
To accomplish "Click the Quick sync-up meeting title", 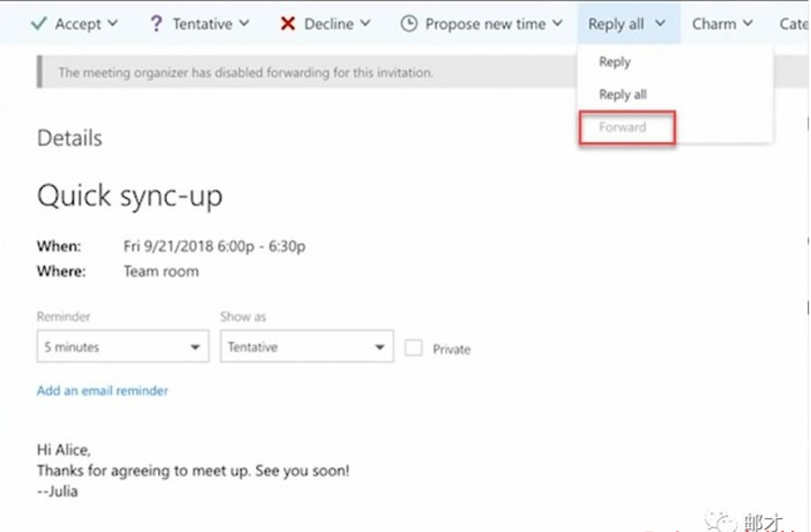I will click(x=129, y=195).
